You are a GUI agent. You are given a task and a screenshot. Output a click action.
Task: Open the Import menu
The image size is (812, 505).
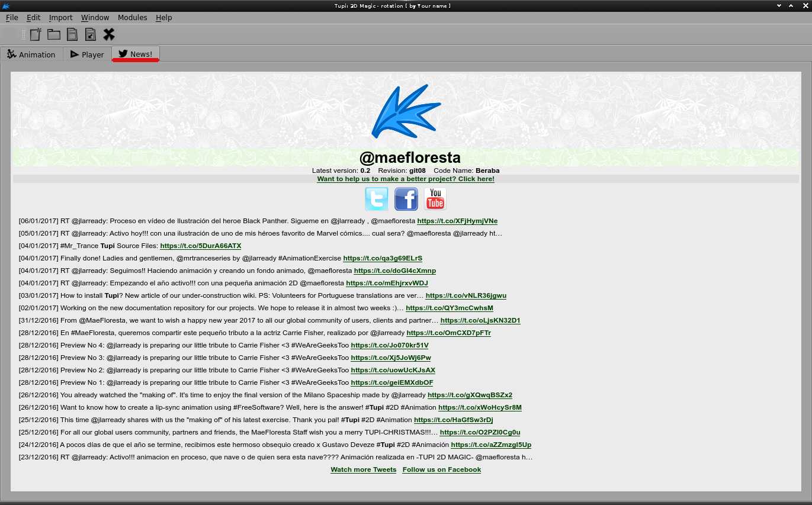(x=60, y=18)
